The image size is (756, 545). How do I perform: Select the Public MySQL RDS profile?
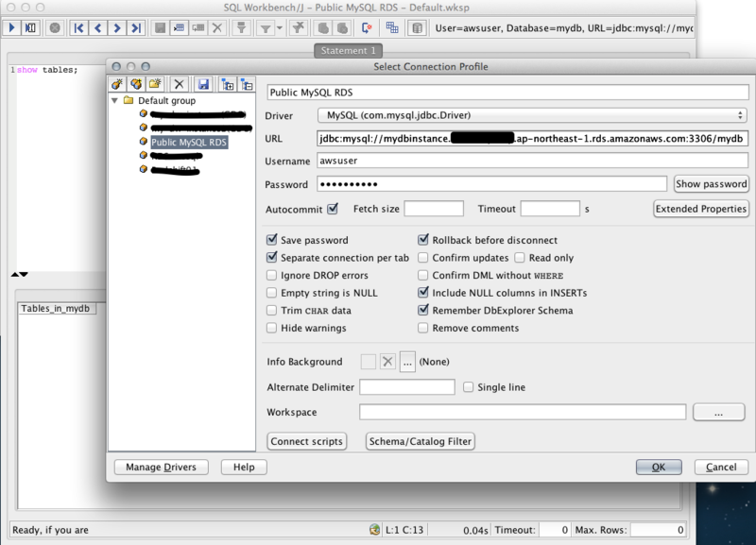pyautogui.click(x=188, y=142)
